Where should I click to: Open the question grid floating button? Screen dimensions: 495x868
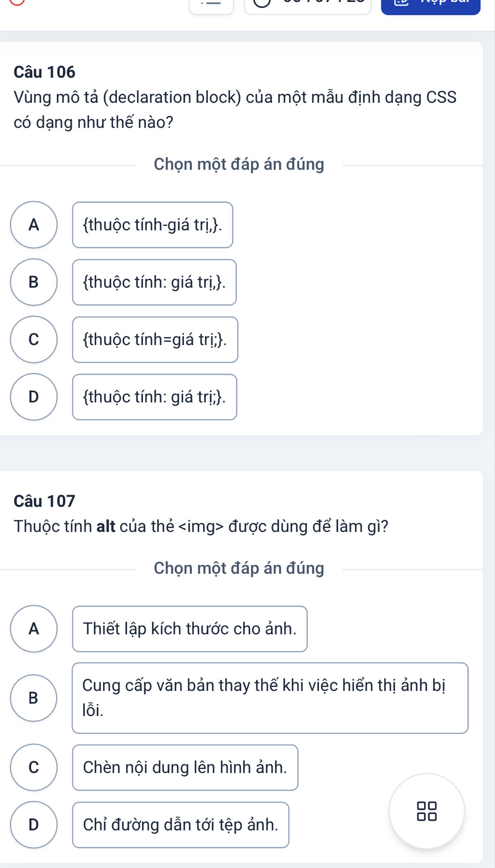pos(426,811)
